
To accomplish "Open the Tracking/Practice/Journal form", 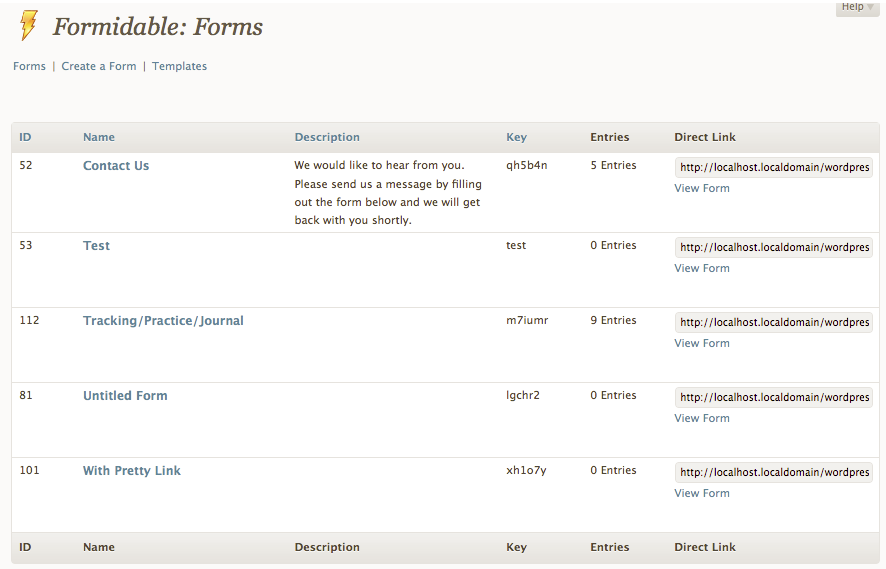I will (x=163, y=321).
